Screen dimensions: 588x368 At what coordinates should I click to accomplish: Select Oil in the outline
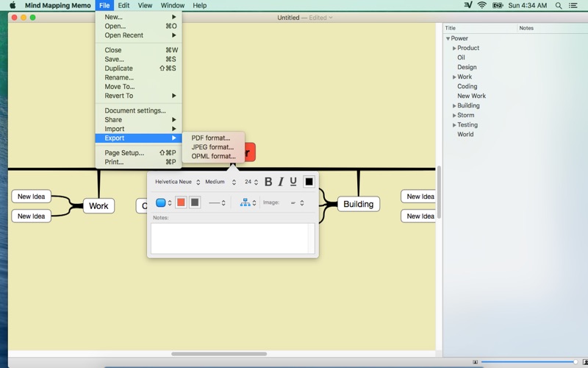pos(461,57)
